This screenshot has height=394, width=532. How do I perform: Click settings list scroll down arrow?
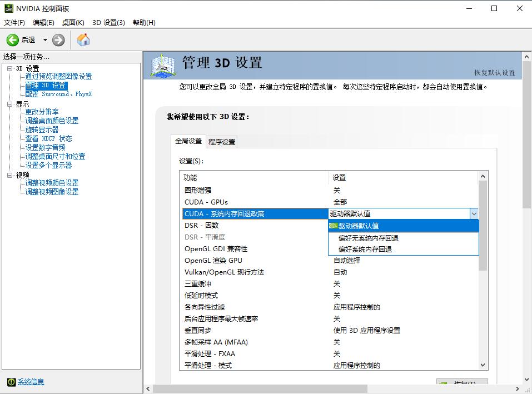click(x=483, y=365)
